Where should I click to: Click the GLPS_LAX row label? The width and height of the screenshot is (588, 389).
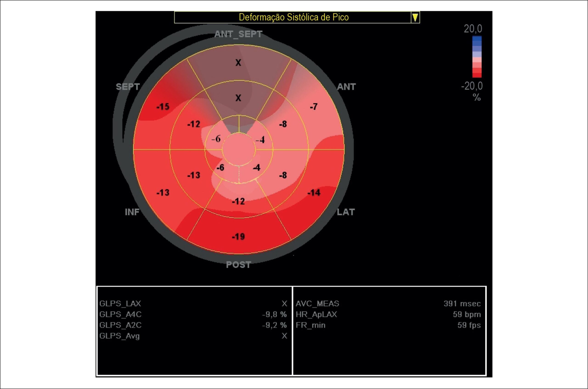(x=120, y=303)
